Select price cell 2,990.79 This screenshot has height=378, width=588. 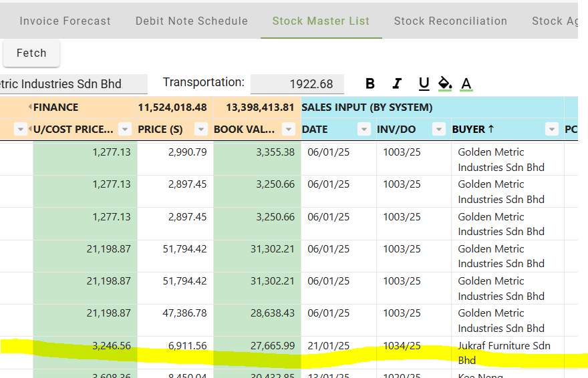tap(176, 160)
